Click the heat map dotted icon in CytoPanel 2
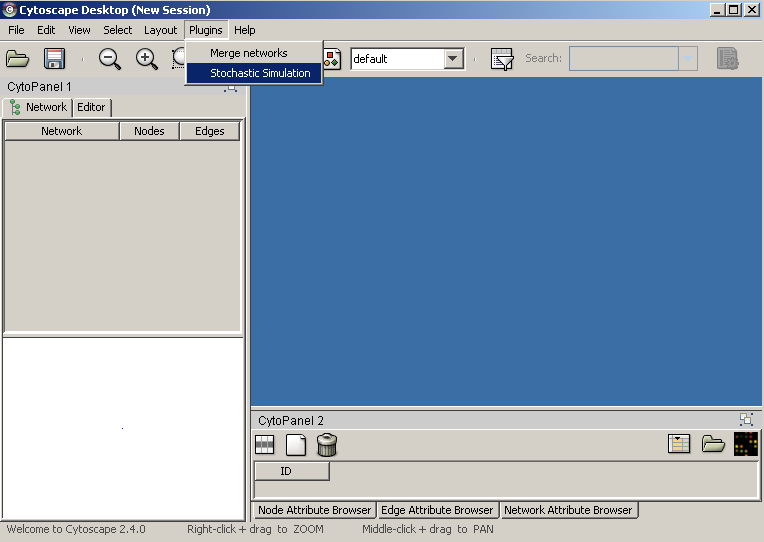764x542 pixels. coord(745,444)
